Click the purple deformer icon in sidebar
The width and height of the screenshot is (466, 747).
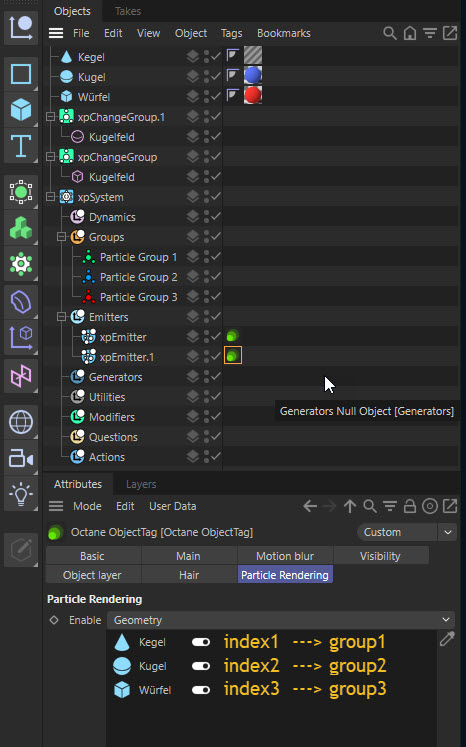[x=21, y=302]
